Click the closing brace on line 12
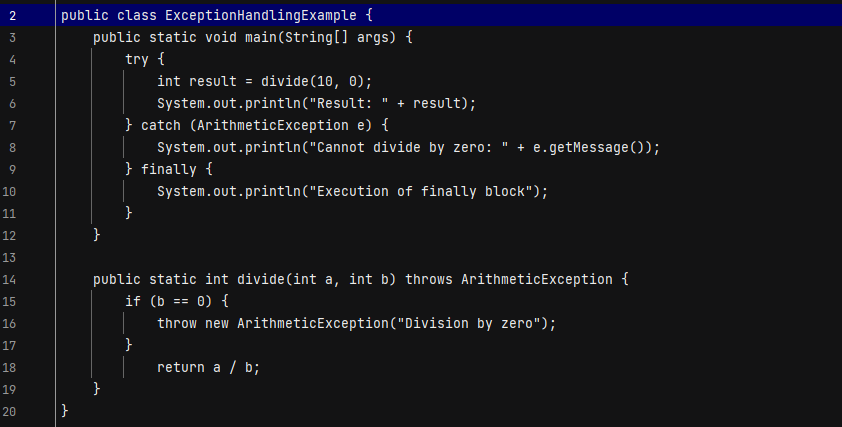The image size is (842, 427). (97, 235)
